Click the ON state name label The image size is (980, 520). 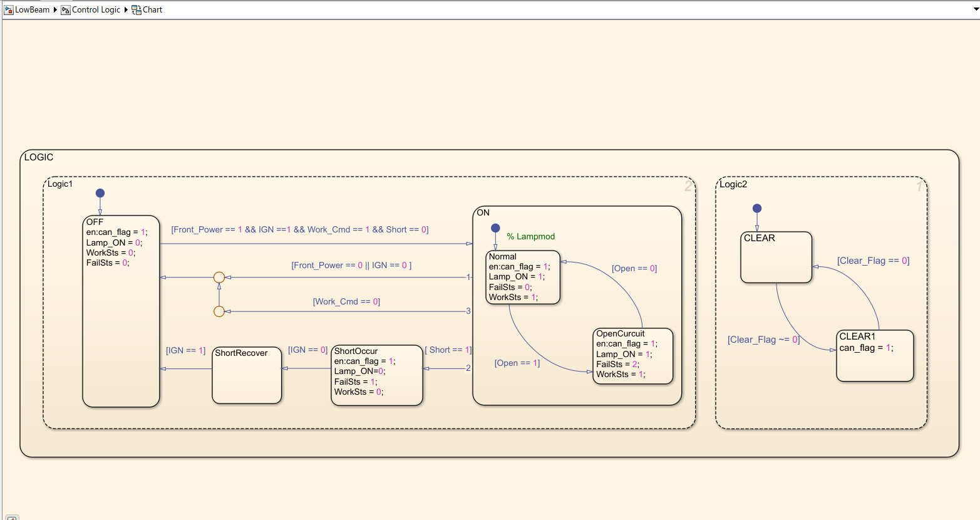[x=483, y=213]
